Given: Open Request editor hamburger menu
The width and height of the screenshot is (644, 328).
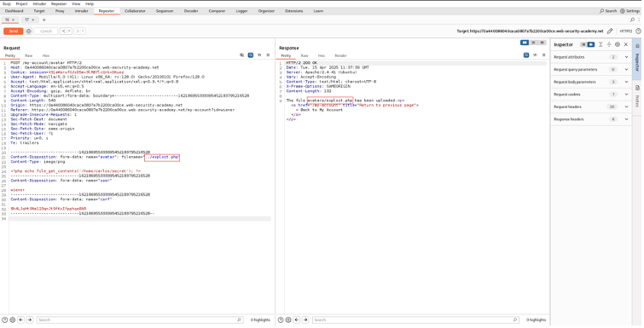Looking at the screenshot, I should (x=268, y=55).
